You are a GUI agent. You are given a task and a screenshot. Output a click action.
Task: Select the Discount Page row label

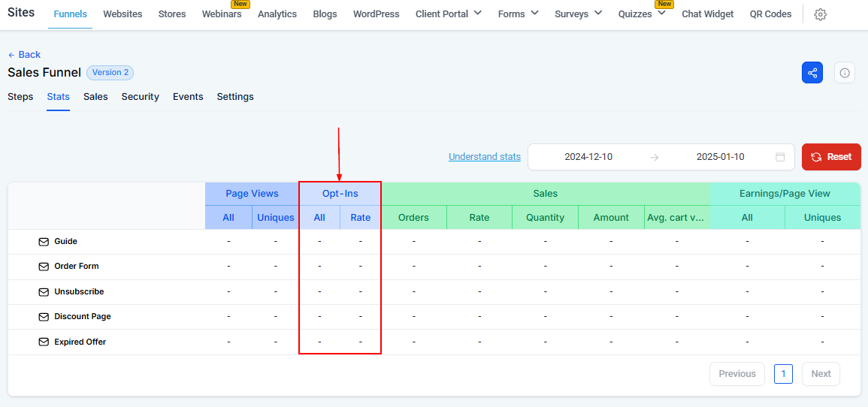coord(83,317)
